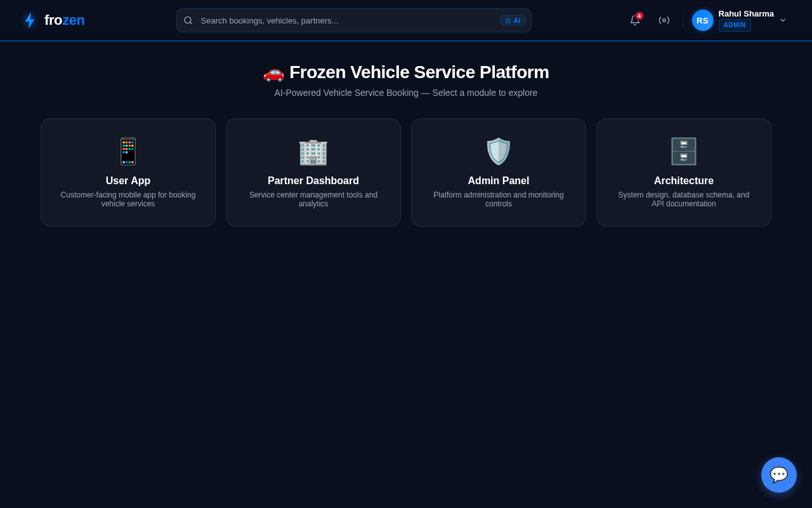812x508 pixels.
Task: Click the lightning bolt logo icon
Action: pyautogui.click(x=30, y=20)
